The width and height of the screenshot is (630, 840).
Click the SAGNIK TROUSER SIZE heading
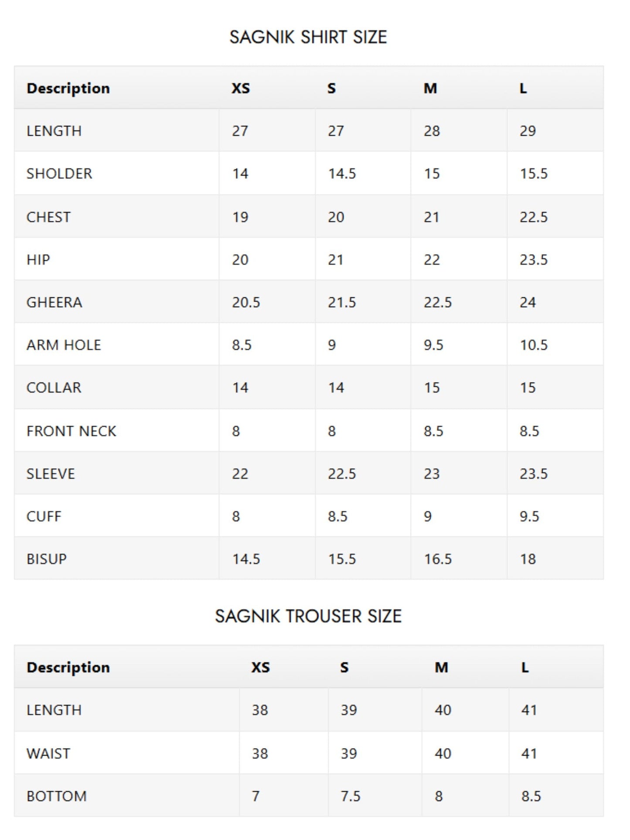(x=308, y=616)
